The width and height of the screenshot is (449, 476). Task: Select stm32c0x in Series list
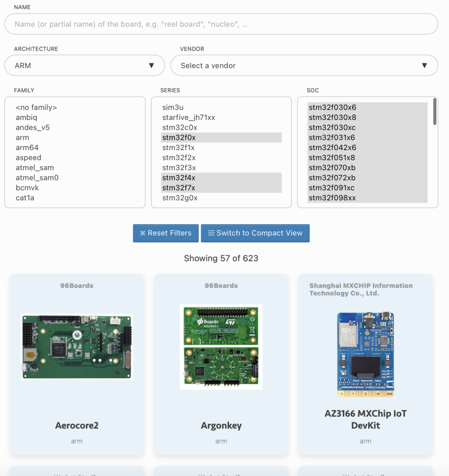[221, 127]
